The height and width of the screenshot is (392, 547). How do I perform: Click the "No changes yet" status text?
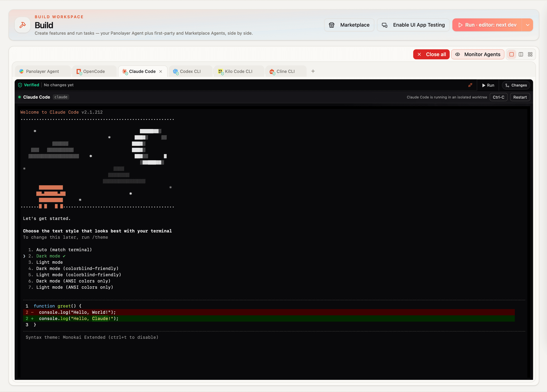(x=59, y=85)
